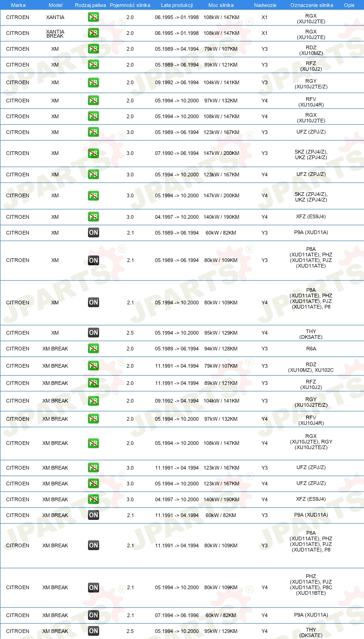The height and width of the screenshot is (639, 364).
Task: Click diesel ON icon for XM BREAK 60kW from 11.1991
Action: tap(94, 515)
